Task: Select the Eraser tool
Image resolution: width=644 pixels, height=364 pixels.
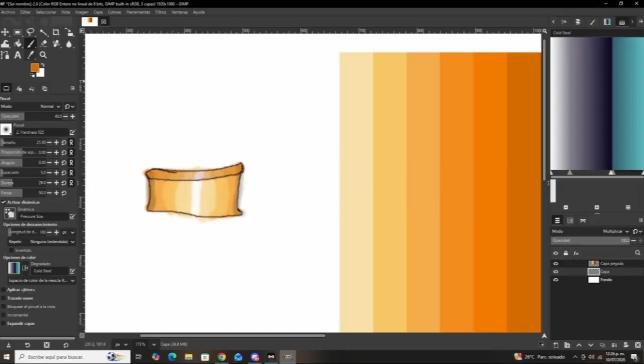Action: (x=44, y=44)
